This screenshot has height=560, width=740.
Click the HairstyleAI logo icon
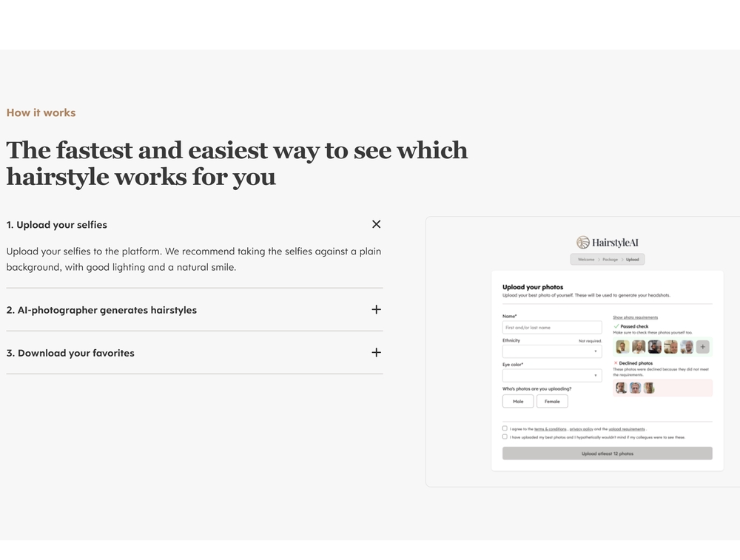pos(583,243)
